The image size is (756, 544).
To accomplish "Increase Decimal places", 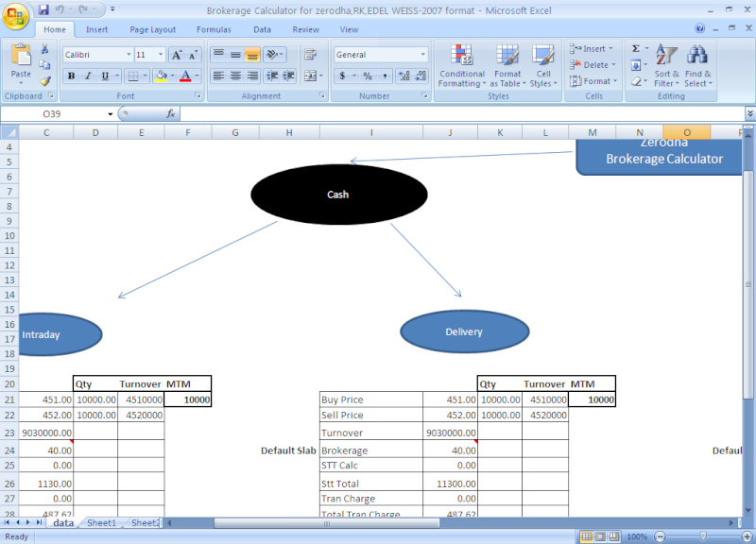I will pyautogui.click(x=404, y=76).
